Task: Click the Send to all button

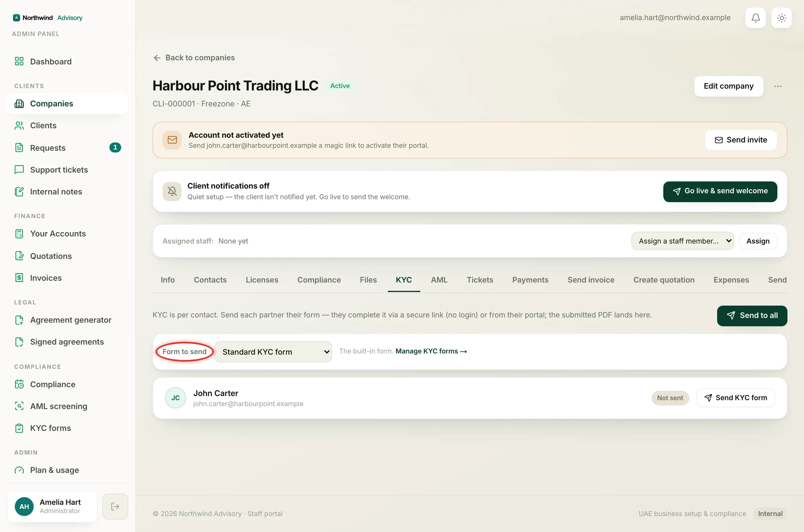Action: (x=752, y=316)
